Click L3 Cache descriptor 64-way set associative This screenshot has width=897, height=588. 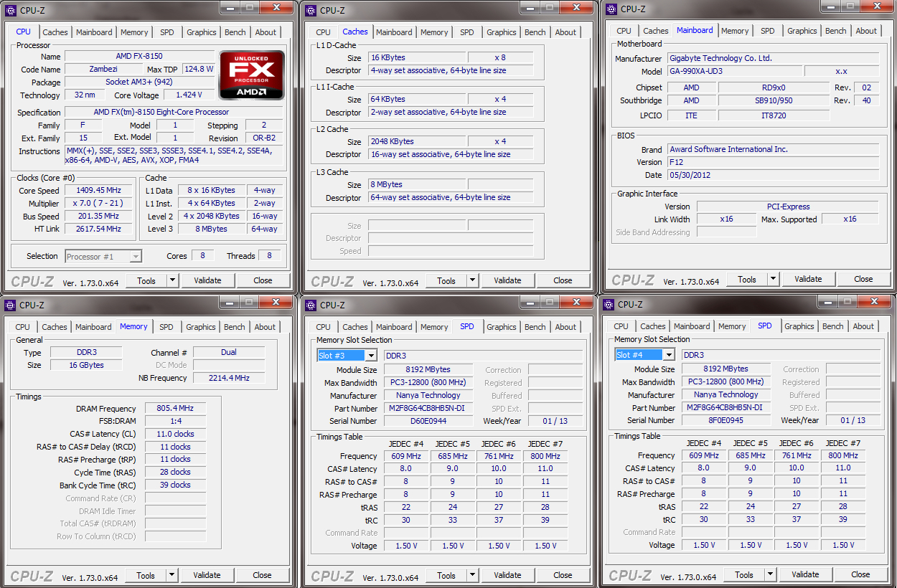tap(451, 197)
